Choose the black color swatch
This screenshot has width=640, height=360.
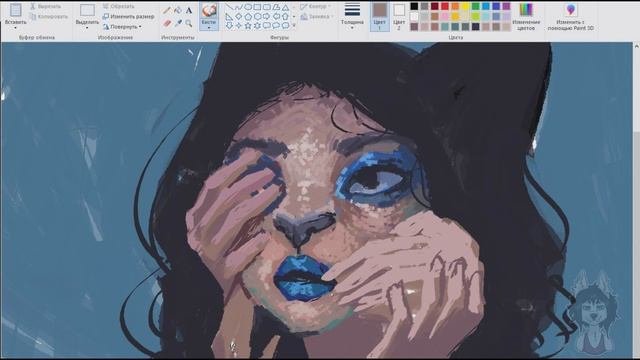[414, 6]
